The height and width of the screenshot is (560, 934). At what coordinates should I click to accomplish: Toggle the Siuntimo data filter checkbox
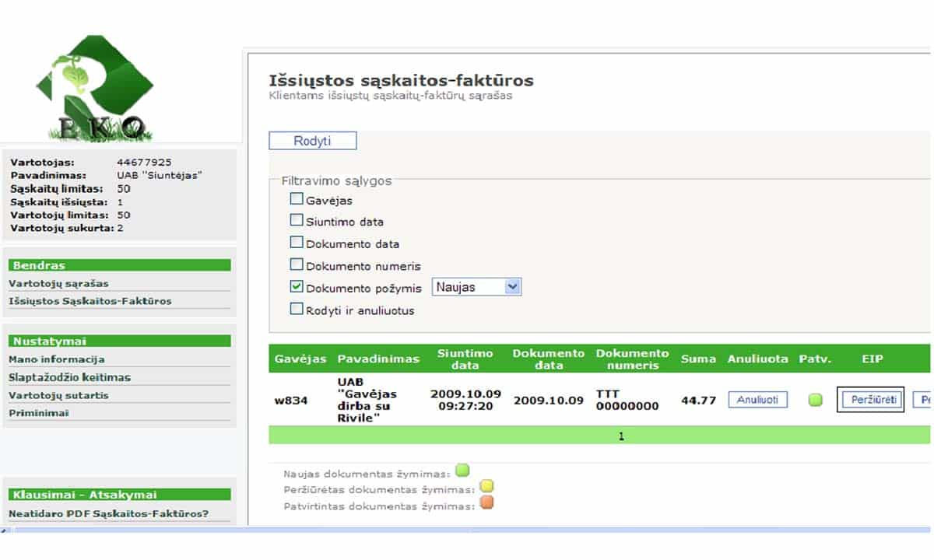click(x=297, y=220)
